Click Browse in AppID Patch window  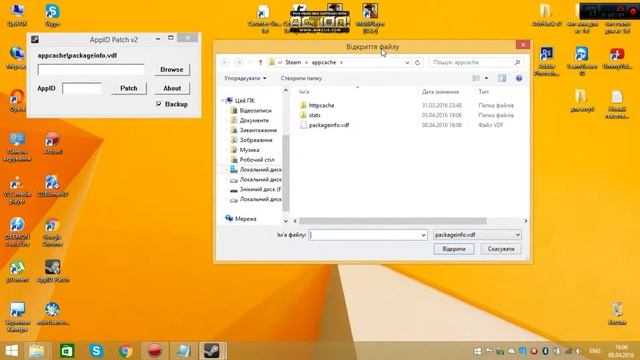tap(172, 70)
